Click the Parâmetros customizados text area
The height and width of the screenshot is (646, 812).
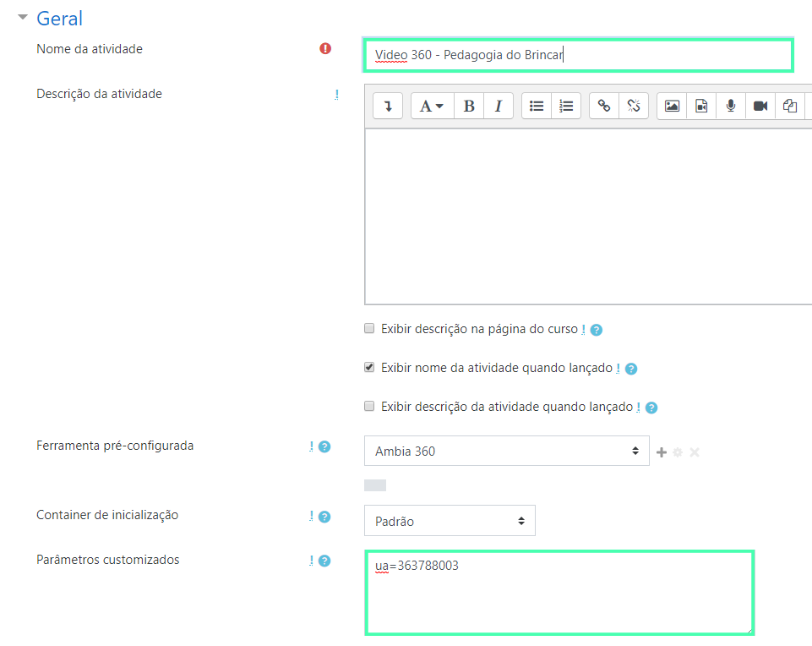pyautogui.click(x=559, y=593)
